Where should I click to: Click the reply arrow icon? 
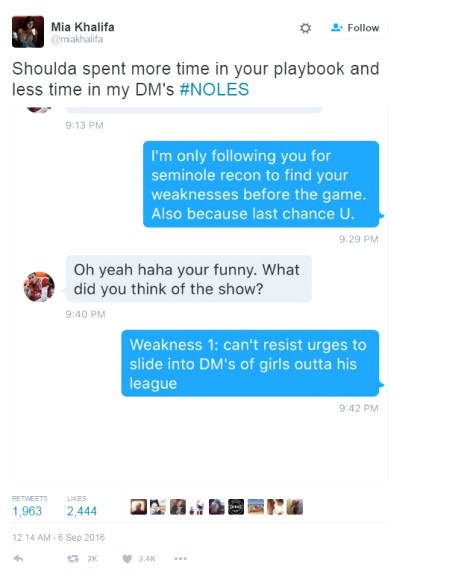tap(18, 558)
